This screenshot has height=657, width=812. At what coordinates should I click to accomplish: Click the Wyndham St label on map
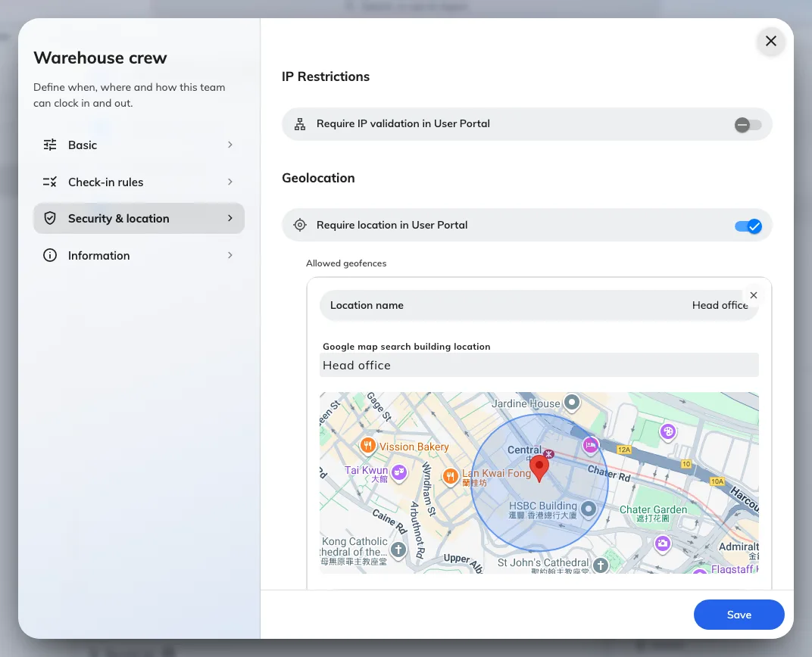(427, 489)
